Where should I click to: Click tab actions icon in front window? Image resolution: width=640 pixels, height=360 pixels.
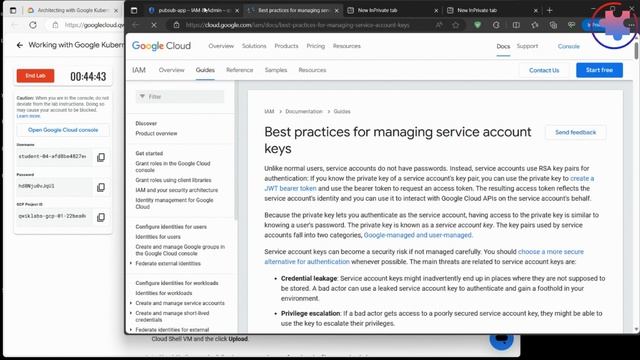pos(134,10)
